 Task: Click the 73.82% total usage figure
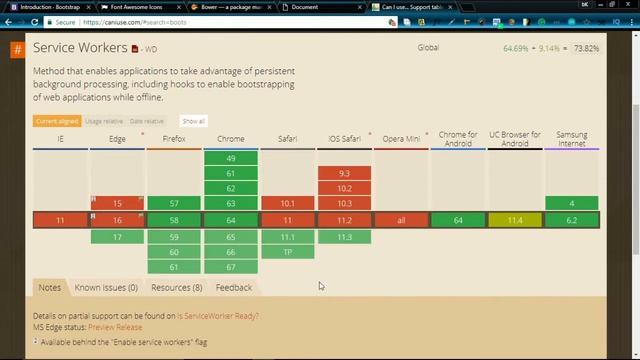586,49
